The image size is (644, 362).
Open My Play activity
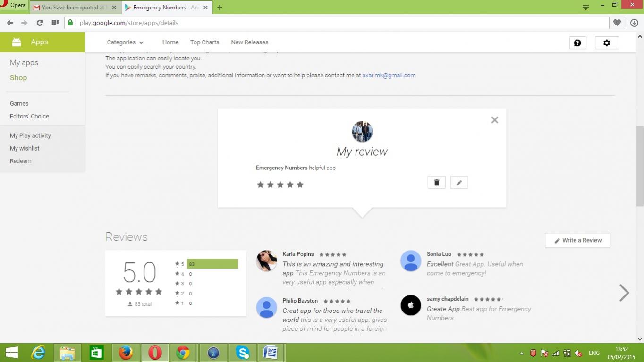coord(30,136)
